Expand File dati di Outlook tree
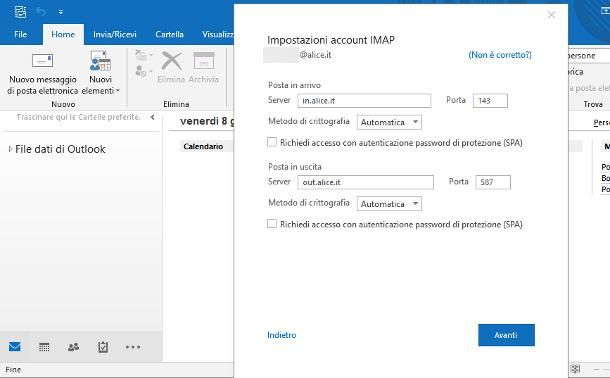This screenshot has width=610, height=378. (10, 149)
